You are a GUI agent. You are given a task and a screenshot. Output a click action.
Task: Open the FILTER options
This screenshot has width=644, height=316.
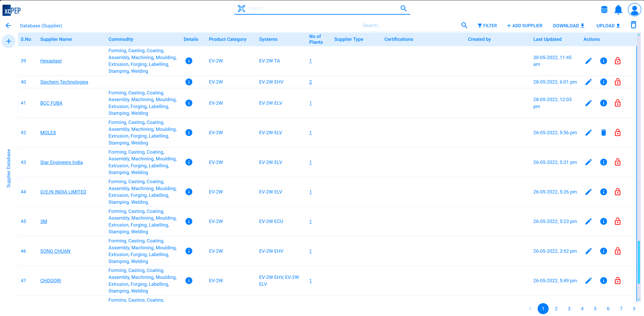pos(487,25)
